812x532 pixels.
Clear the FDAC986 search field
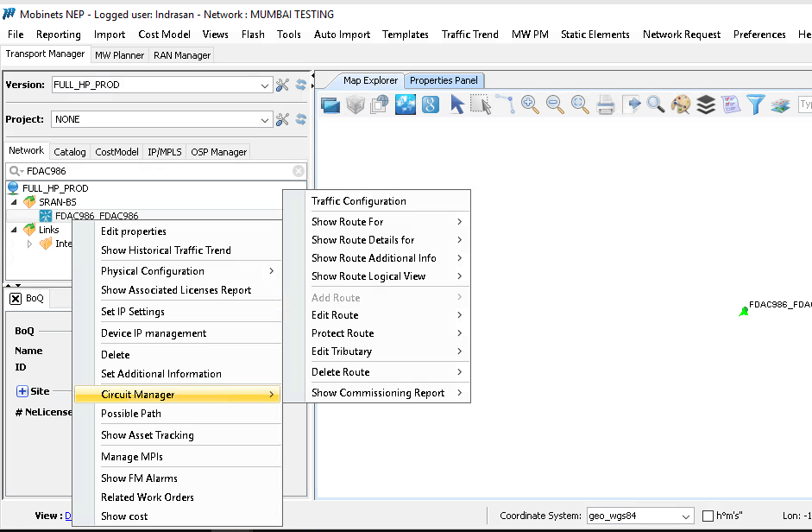[x=299, y=171]
